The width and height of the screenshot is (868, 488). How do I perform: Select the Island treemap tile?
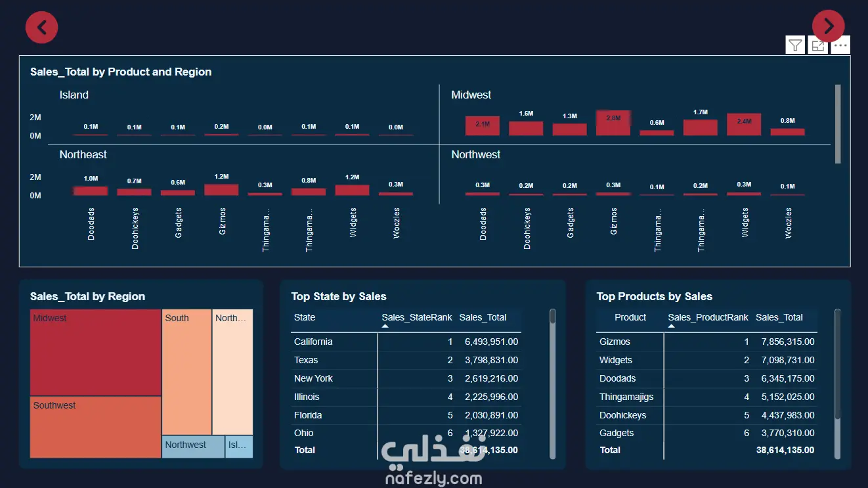click(239, 447)
